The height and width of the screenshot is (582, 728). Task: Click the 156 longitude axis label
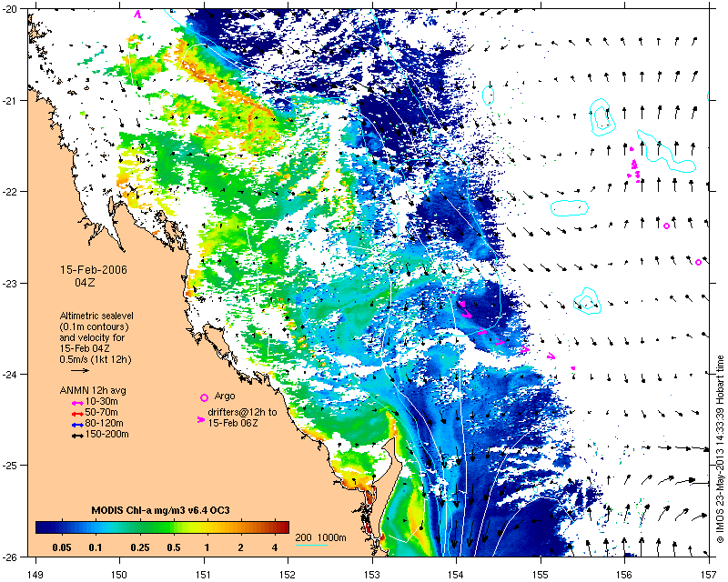point(624,575)
